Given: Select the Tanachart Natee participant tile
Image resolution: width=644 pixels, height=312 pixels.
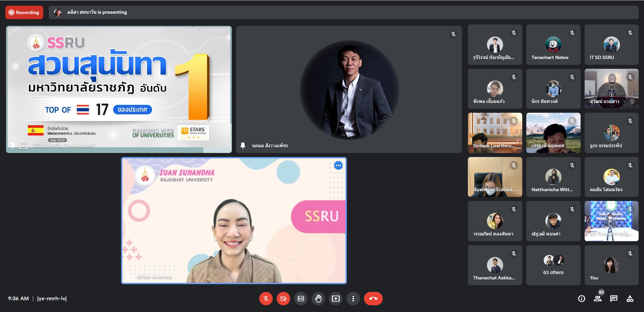Looking at the screenshot, I should [553, 45].
